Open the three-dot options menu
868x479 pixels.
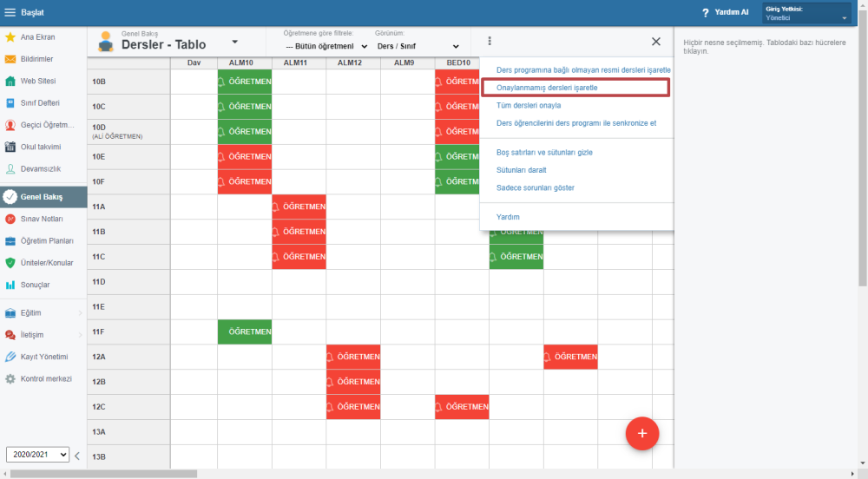point(490,41)
